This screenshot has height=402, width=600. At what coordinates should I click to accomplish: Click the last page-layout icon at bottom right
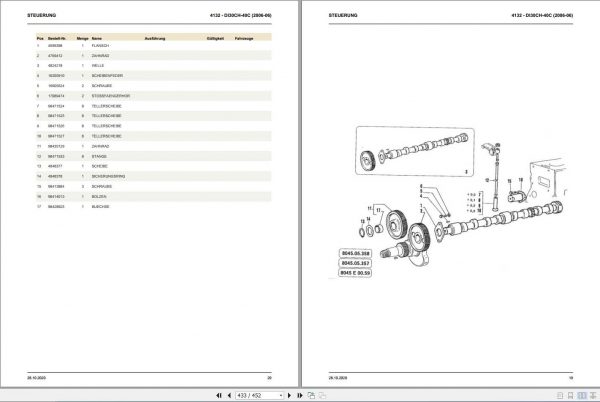tap(593, 395)
